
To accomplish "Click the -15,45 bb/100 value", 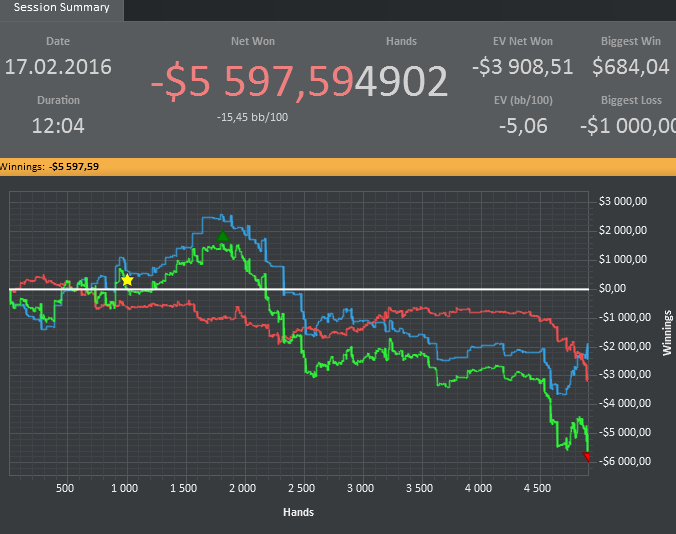I will pos(253,117).
